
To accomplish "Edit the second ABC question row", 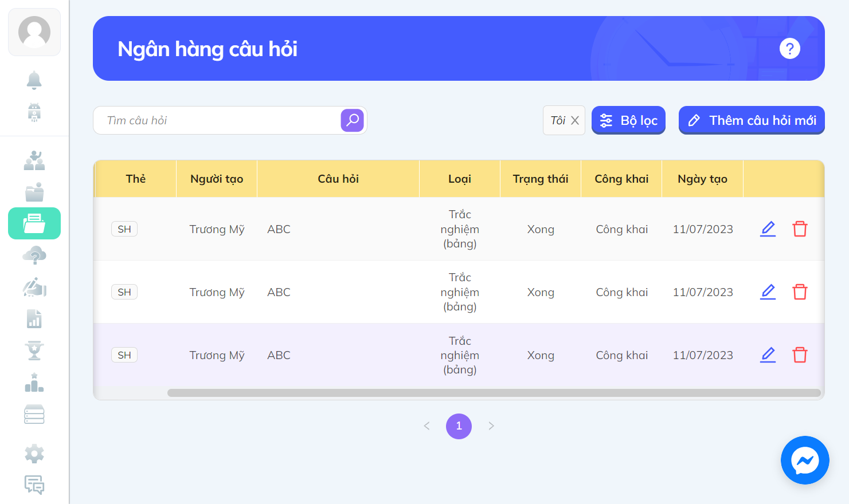I will 768,292.
